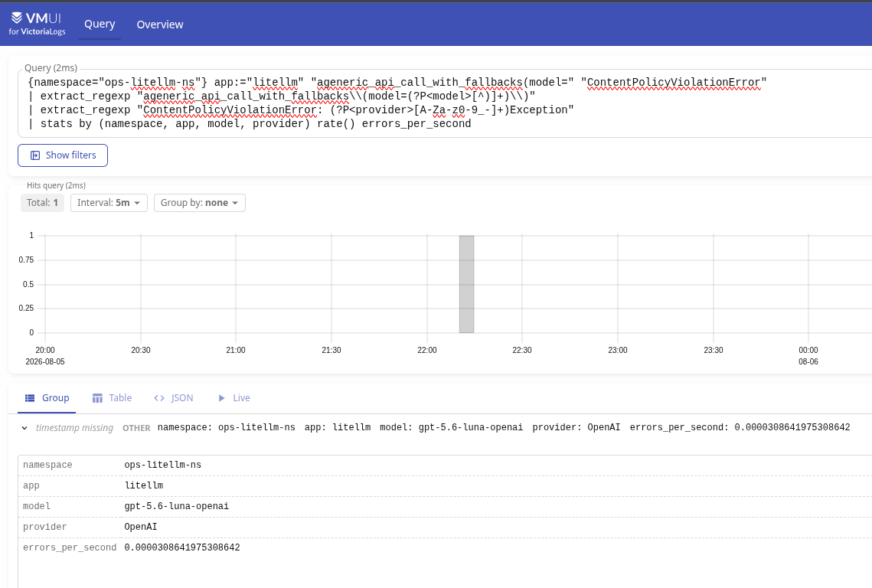Screen dimensions: 872x588
Task: Switch to the Live tailing tab
Action: (x=234, y=398)
